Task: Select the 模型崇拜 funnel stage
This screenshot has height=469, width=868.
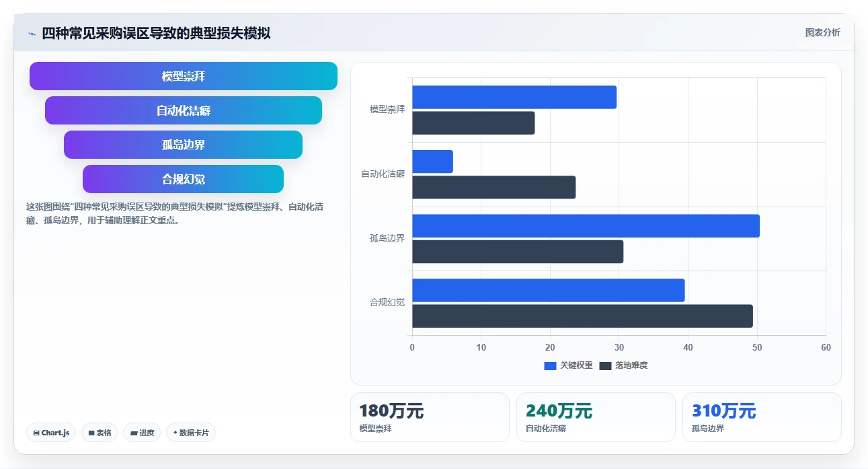Action: pyautogui.click(x=184, y=76)
